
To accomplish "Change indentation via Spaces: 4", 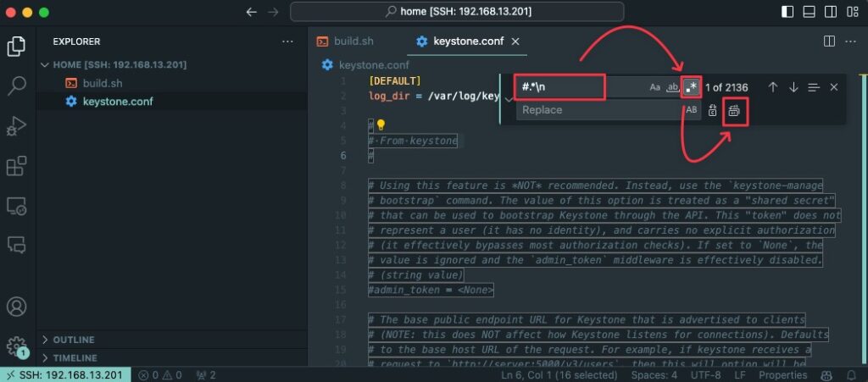I will pos(654,375).
